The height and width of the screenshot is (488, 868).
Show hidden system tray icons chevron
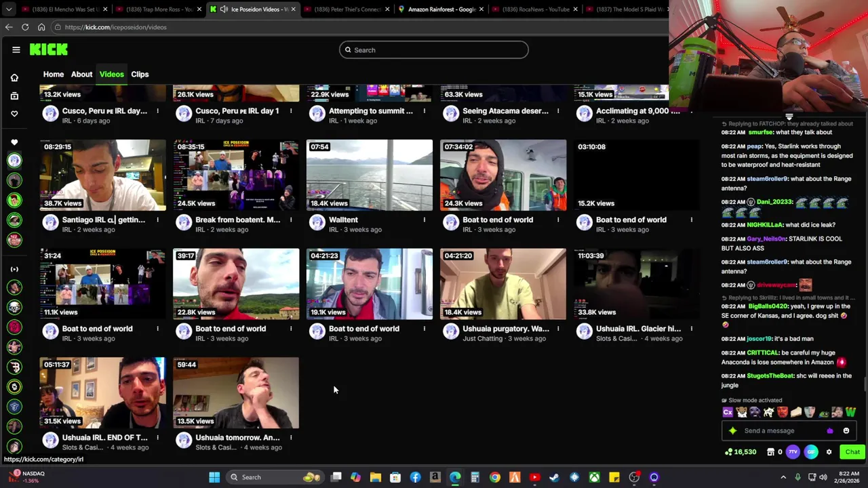(x=783, y=477)
